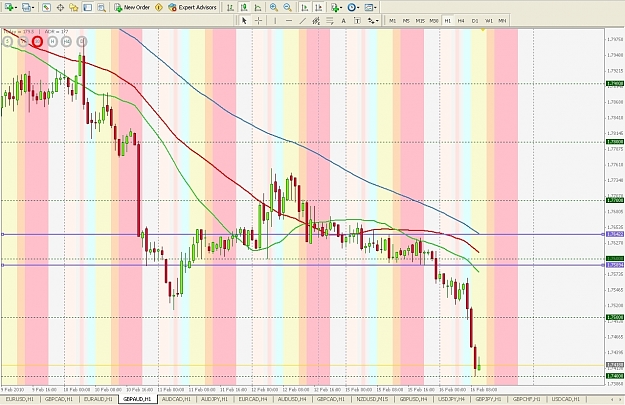The width and height of the screenshot is (625, 405).
Task: Set timeframe to M15
Action: (420, 21)
